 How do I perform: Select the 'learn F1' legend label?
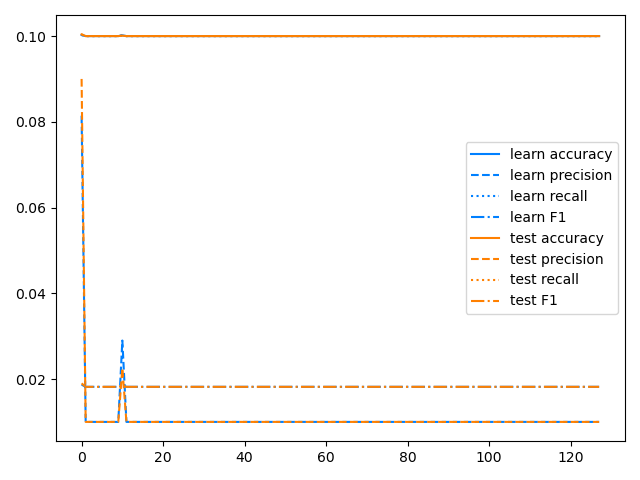(x=540, y=217)
